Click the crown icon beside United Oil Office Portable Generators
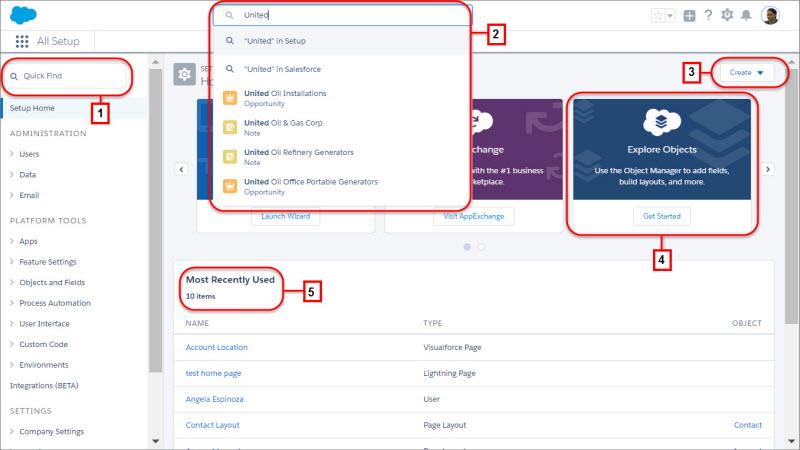This screenshot has height=450, width=800. point(230,186)
